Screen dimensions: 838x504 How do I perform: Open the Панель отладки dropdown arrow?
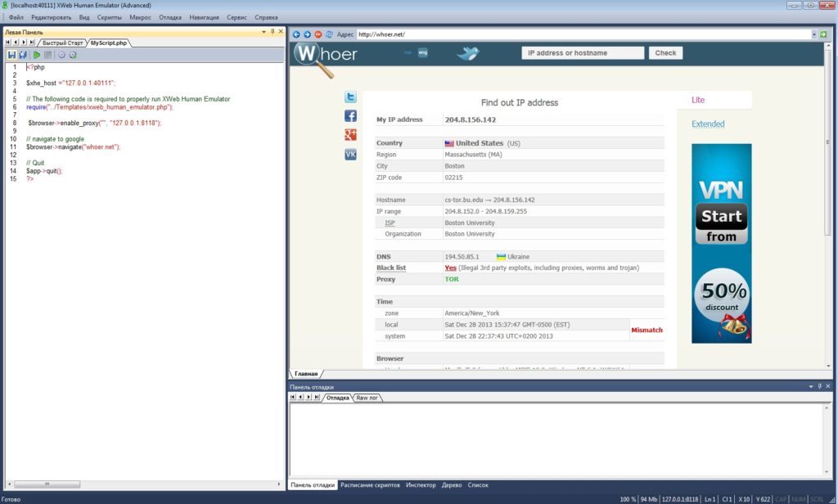(811, 386)
